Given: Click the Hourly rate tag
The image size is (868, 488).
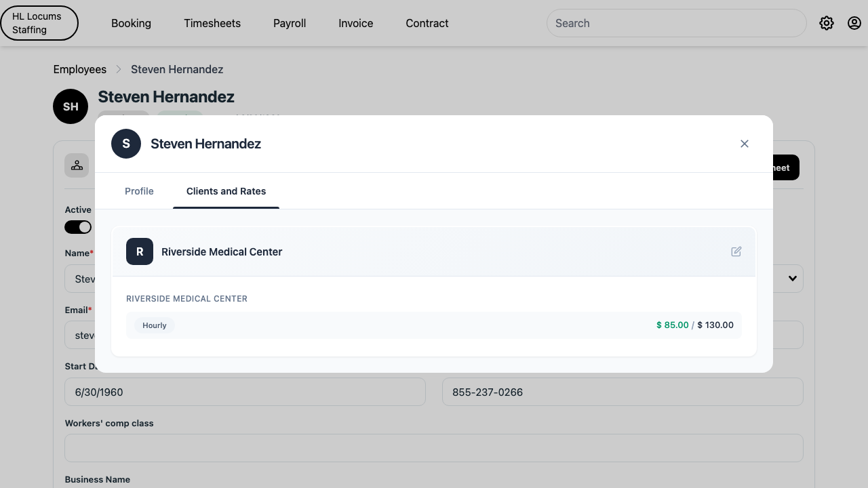Looking at the screenshot, I should tap(155, 325).
